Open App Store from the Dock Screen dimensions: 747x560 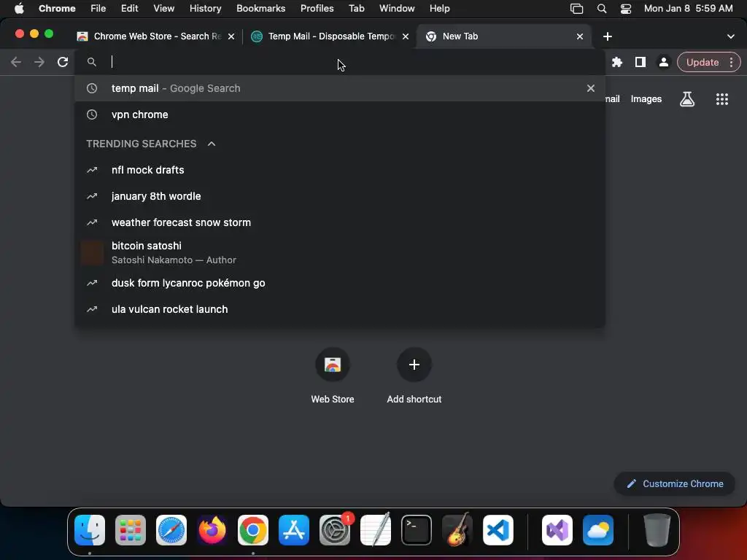click(x=294, y=530)
